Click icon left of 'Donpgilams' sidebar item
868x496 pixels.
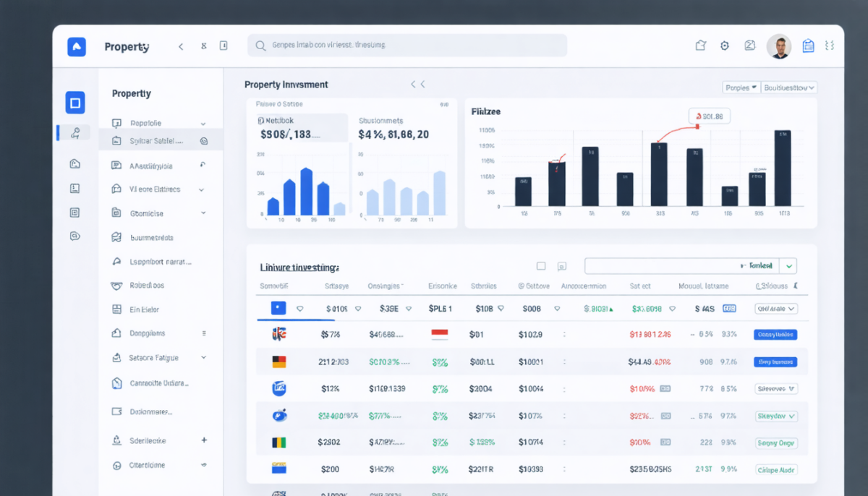[x=116, y=333]
